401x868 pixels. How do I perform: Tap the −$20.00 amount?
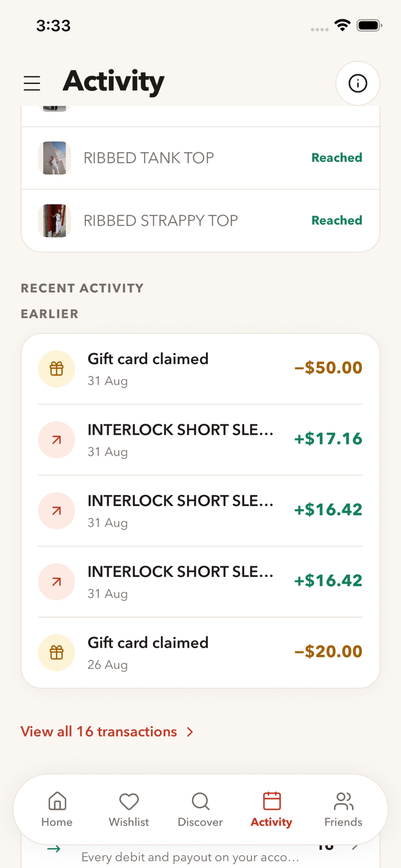coord(328,651)
